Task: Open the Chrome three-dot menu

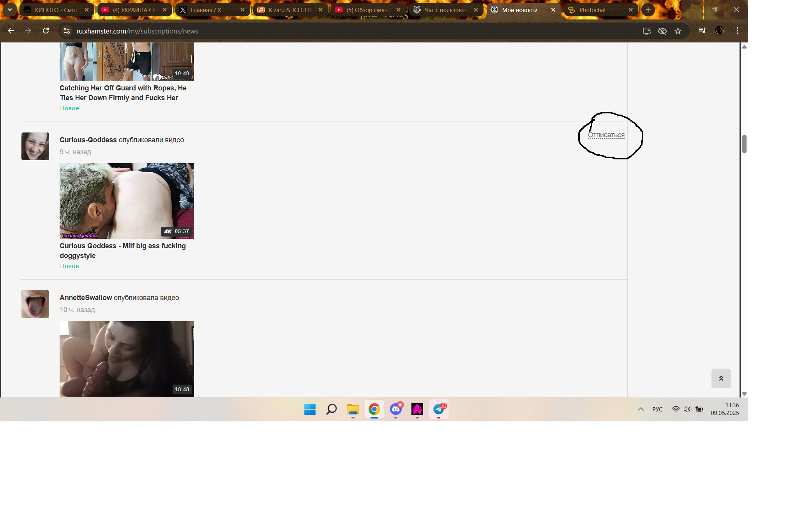Action: pos(737,31)
